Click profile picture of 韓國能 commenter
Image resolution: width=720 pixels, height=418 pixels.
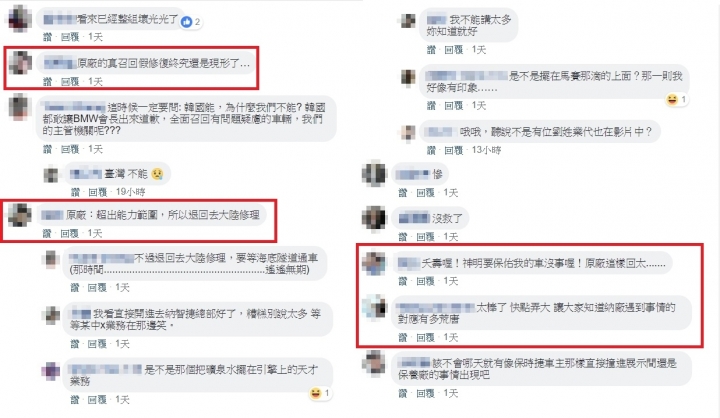[20, 107]
